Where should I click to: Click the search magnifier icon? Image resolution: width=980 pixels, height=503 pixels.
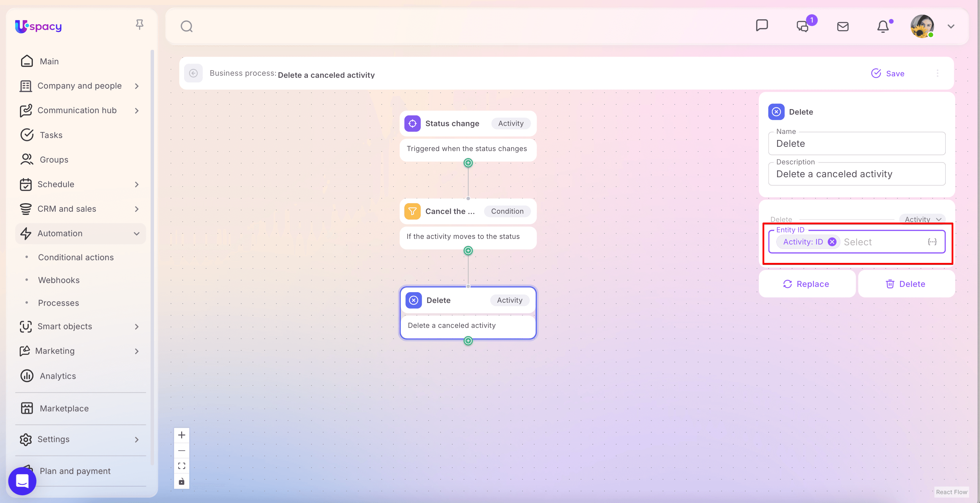(186, 27)
